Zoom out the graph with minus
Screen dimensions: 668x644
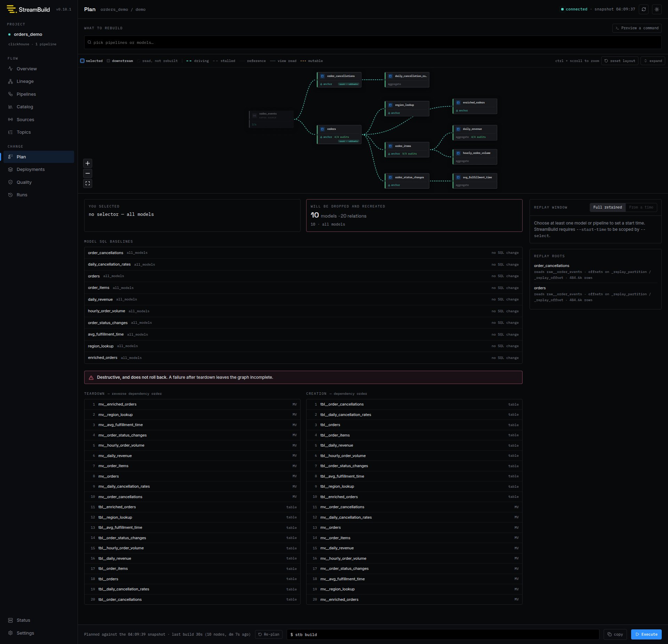coord(88,173)
